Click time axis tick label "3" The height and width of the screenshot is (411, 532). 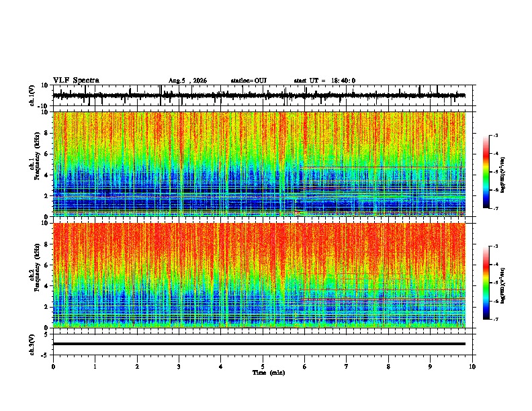point(179,367)
